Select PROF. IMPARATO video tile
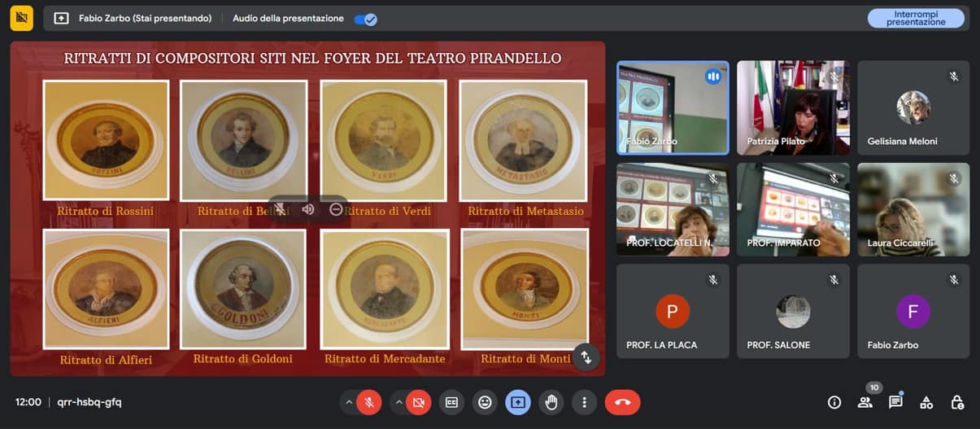Image resolution: width=980 pixels, height=429 pixels. click(793, 209)
